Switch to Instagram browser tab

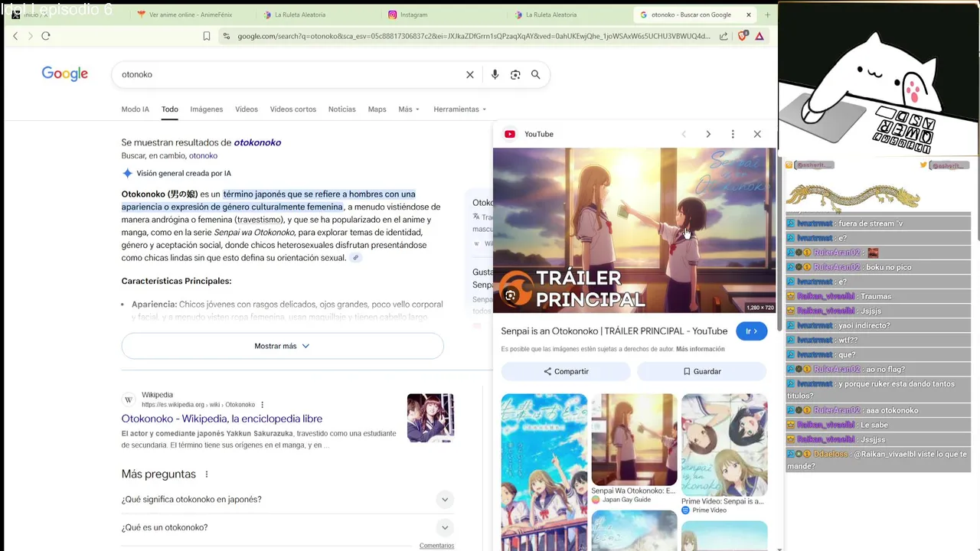(x=413, y=15)
